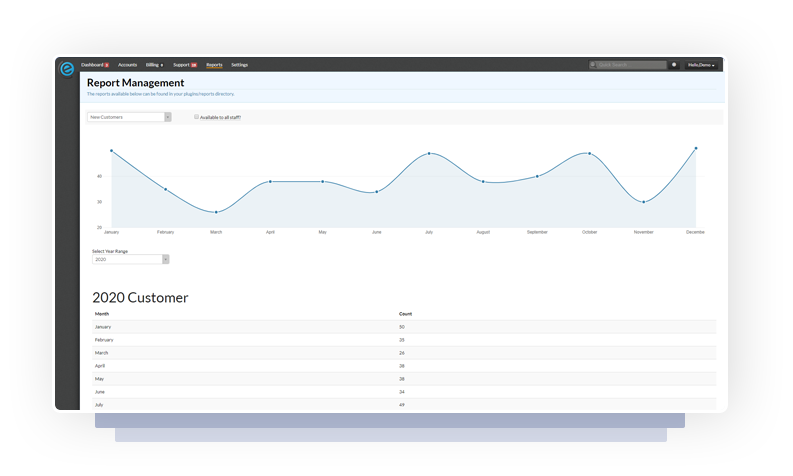Viewport: 793px width, 476px height.
Task: Open the Hello, Demo user dropdown
Action: [701, 65]
